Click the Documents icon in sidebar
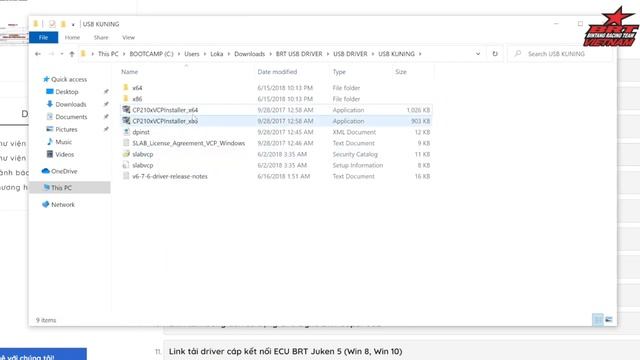 click(50, 117)
